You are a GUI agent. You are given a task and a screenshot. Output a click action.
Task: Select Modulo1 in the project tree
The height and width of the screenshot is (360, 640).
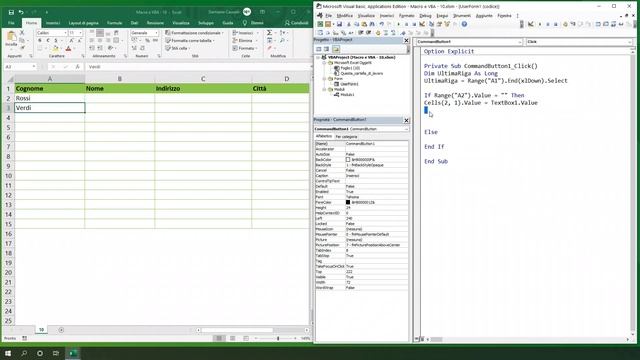344,95
